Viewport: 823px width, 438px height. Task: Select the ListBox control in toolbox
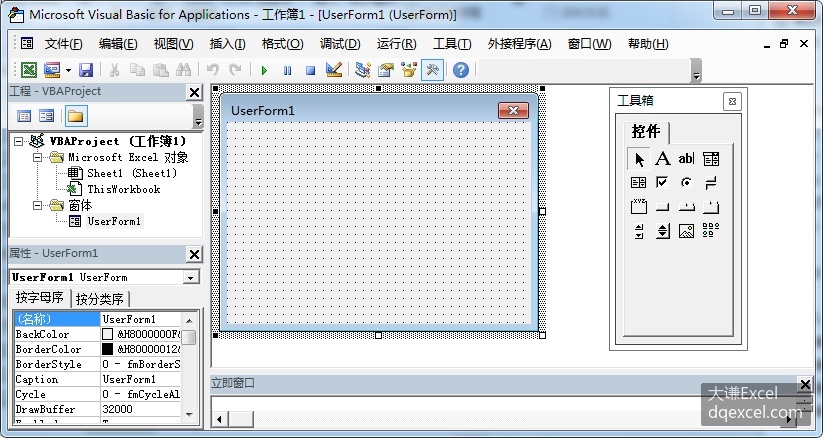[x=638, y=182]
